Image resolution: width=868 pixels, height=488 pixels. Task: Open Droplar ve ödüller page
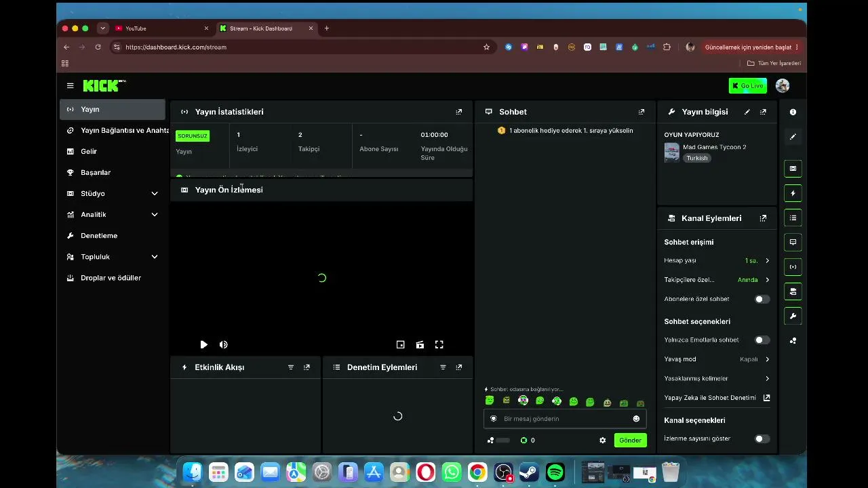pyautogui.click(x=113, y=278)
